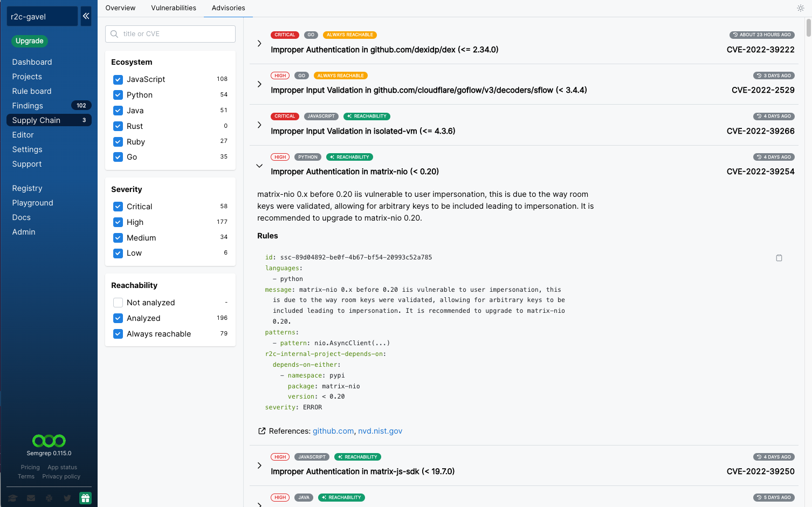Click the Semgrep three-circles logo
The width and height of the screenshot is (812, 507).
coord(49,441)
